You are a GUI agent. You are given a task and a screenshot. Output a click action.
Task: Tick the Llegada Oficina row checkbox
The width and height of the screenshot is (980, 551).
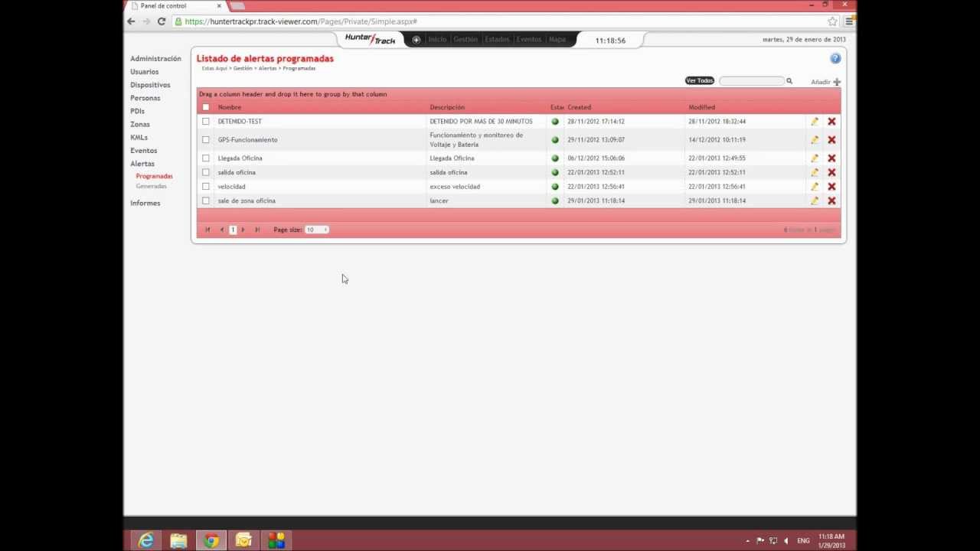pyautogui.click(x=206, y=158)
